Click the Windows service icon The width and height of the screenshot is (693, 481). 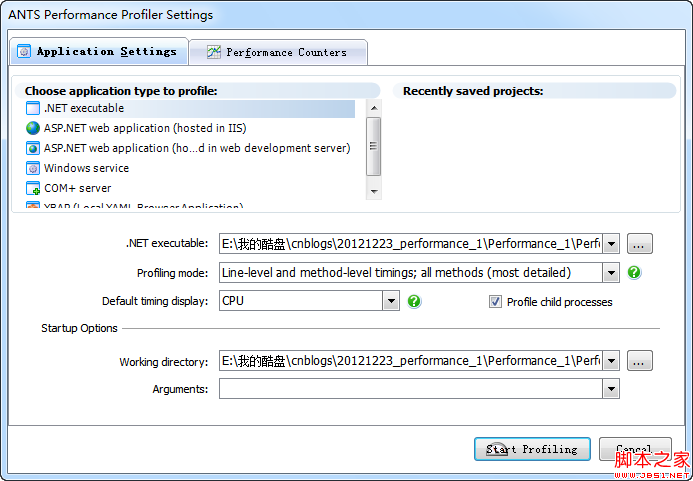pos(33,168)
